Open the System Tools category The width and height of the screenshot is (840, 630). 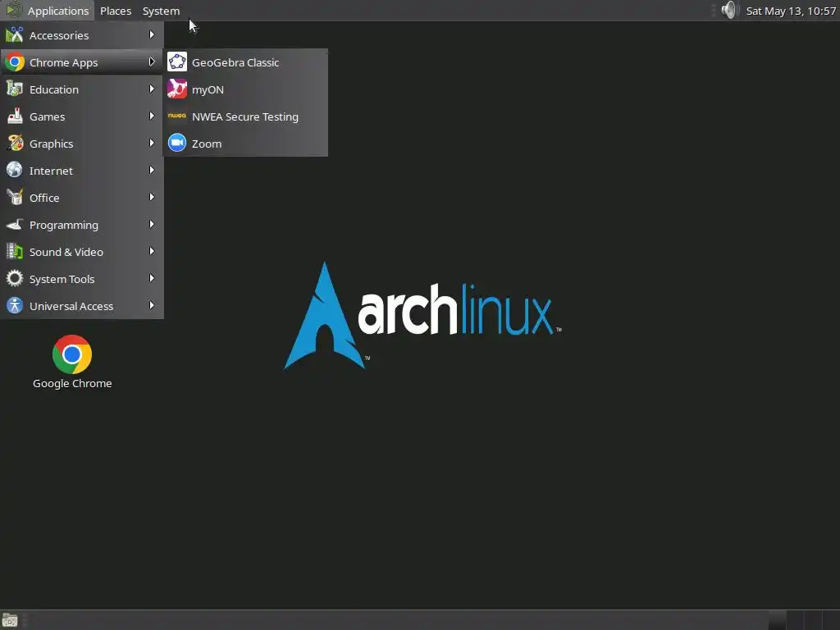[82, 279]
